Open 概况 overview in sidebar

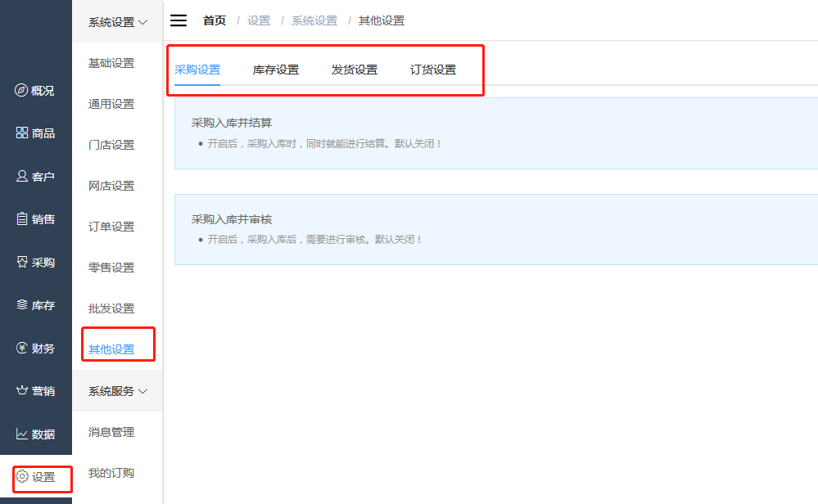point(34,91)
